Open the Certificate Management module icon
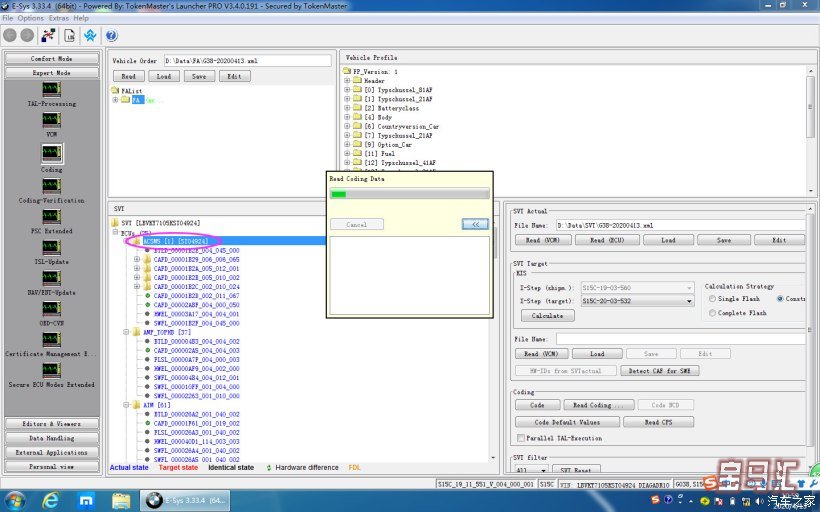The height and width of the screenshot is (512, 820). click(x=51, y=339)
